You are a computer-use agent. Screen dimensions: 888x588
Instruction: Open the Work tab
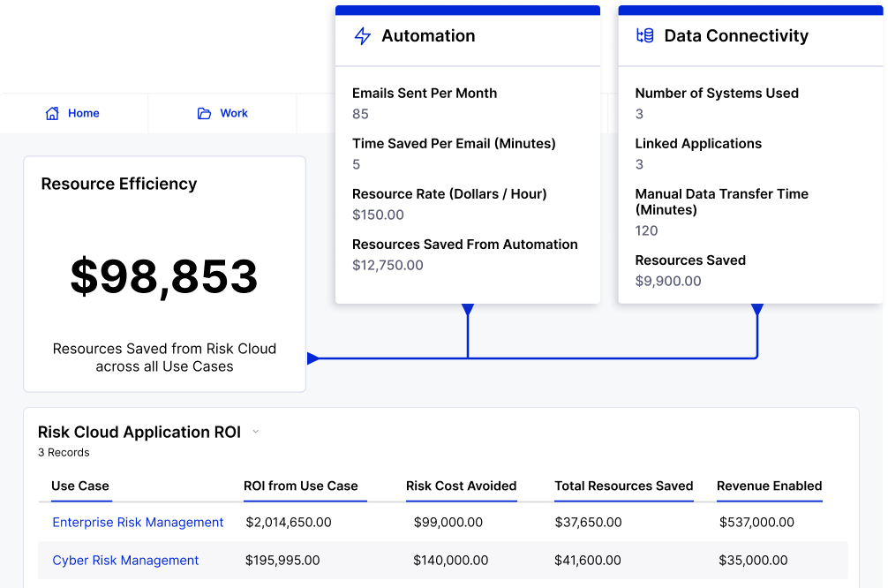(222, 113)
